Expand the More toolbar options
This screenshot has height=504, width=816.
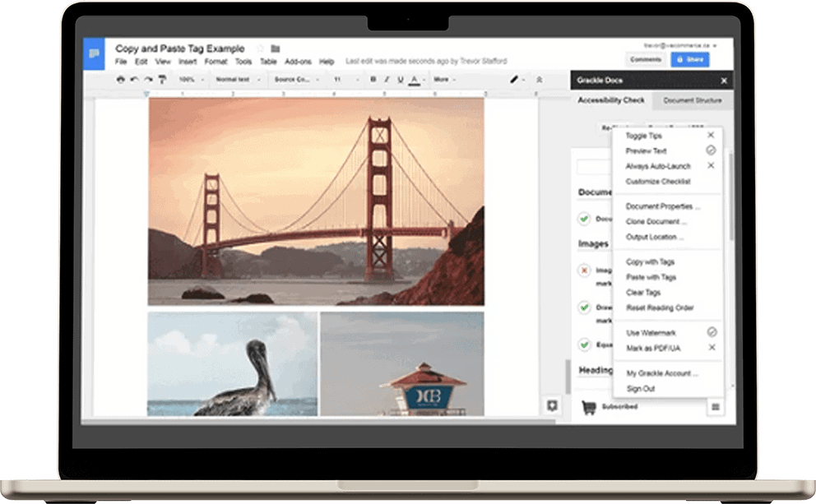coord(444,80)
